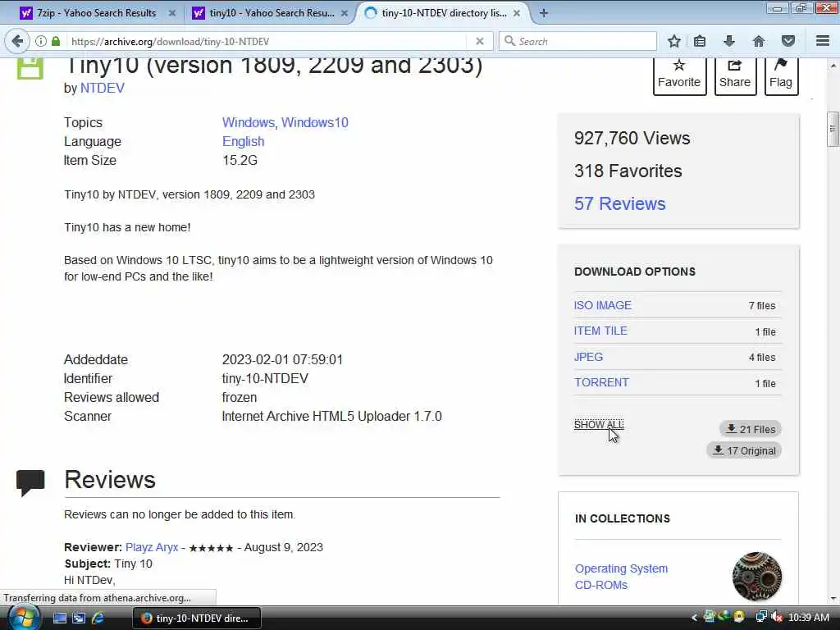Close the 7zip Yahoo Search tab

(172, 13)
